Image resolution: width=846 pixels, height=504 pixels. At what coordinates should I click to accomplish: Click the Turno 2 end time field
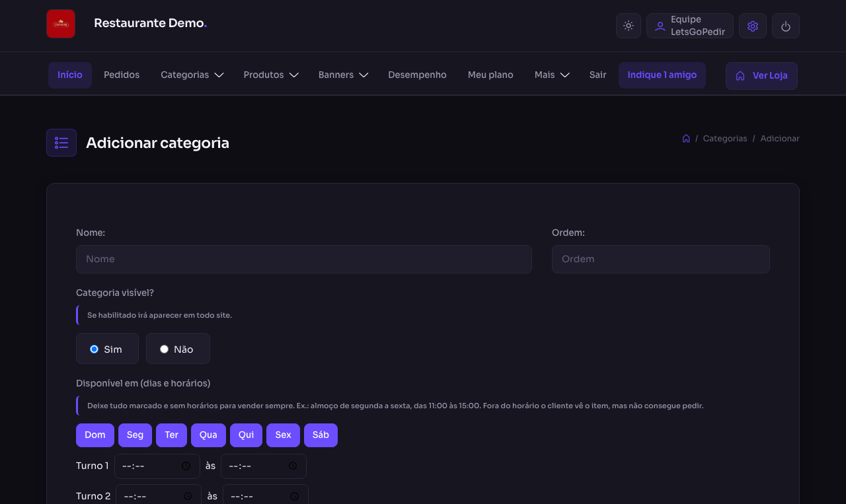tap(266, 495)
